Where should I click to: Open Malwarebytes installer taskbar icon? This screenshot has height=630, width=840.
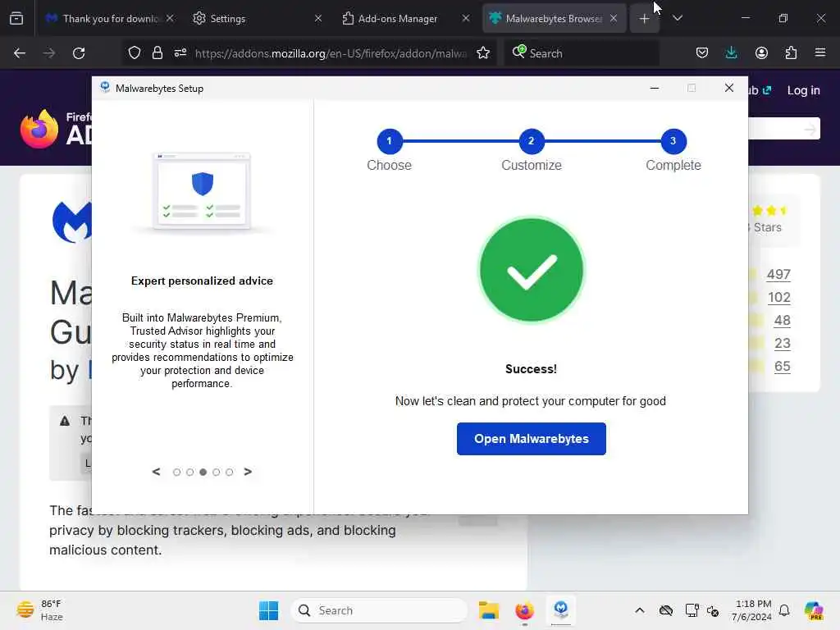point(561,610)
